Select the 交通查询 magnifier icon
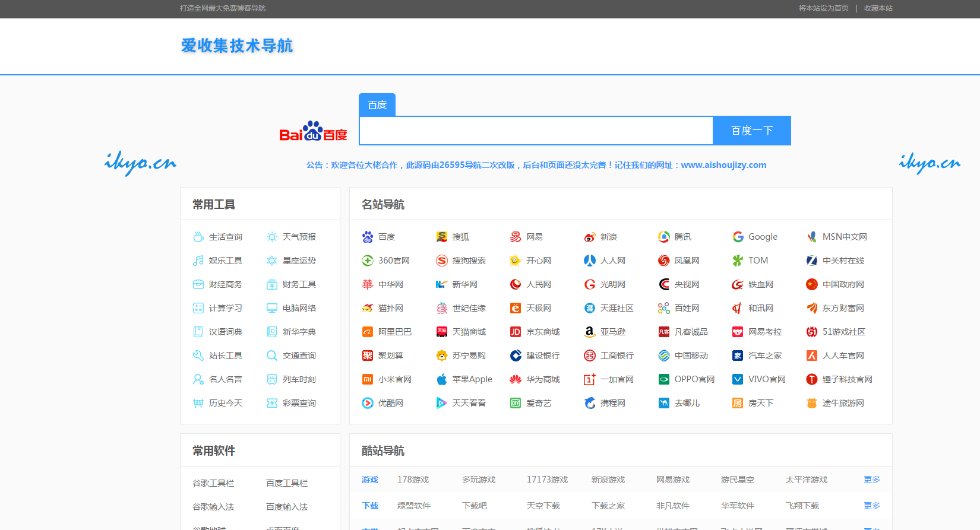980x530 pixels. 272,356
